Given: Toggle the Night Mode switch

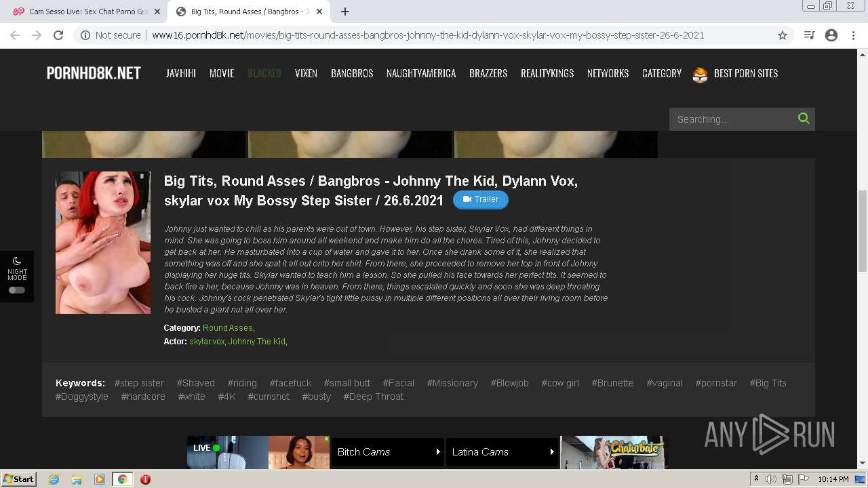Looking at the screenshot, I should tap(17, 290).
